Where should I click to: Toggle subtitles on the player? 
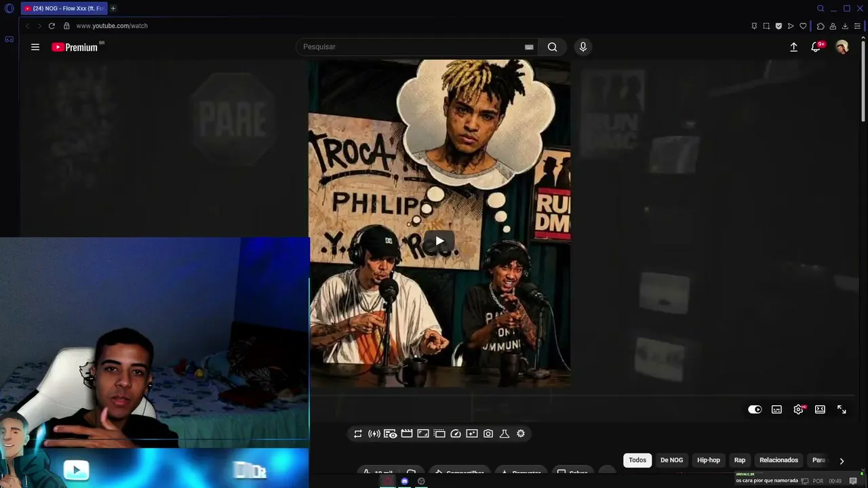(776, 409)
